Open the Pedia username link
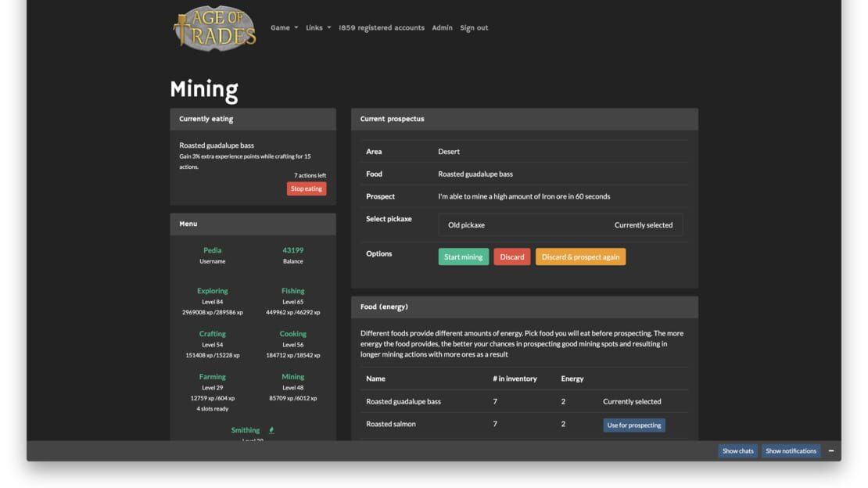The image size is (868, 488). click(x=212, y=250)
